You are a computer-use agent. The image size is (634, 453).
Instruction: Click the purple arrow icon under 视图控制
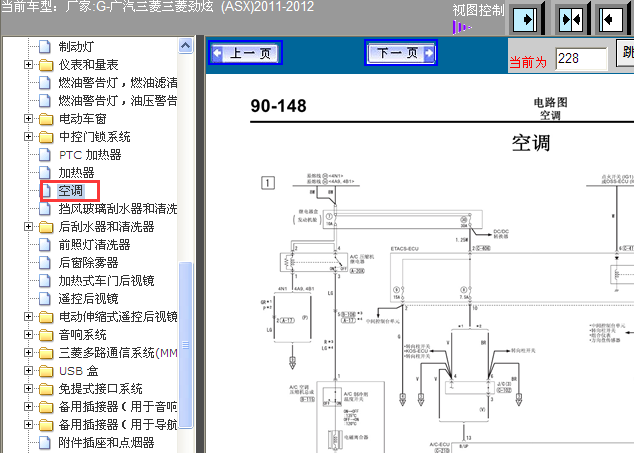[462, 28]
